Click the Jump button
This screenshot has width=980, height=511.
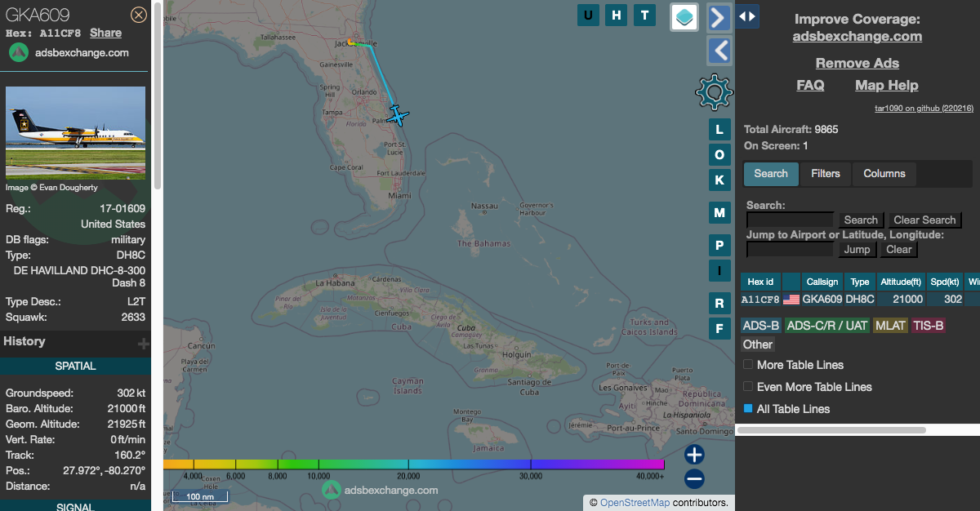point(857,250)
